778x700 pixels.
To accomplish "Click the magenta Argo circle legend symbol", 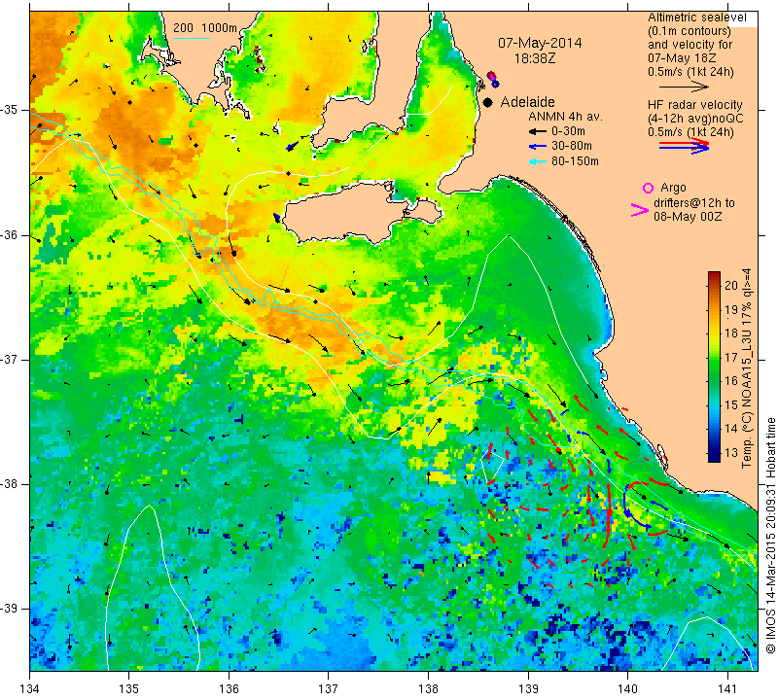I will pos(648,188).
